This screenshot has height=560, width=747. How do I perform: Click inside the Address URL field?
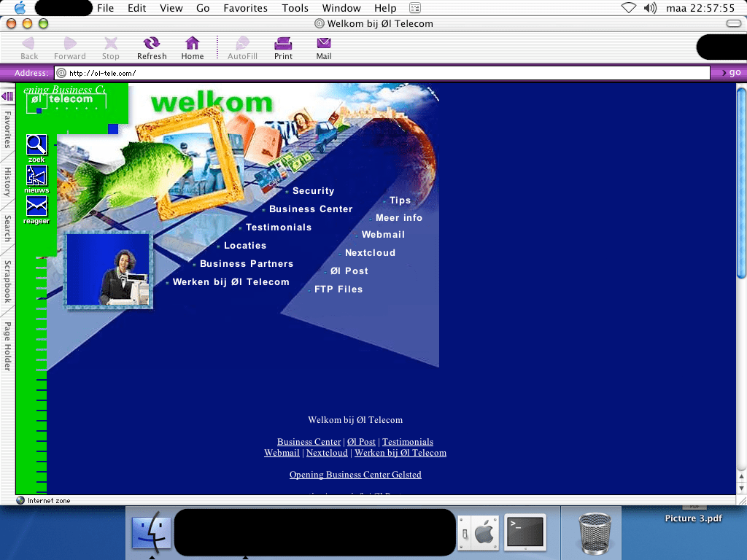click(379, 73)
